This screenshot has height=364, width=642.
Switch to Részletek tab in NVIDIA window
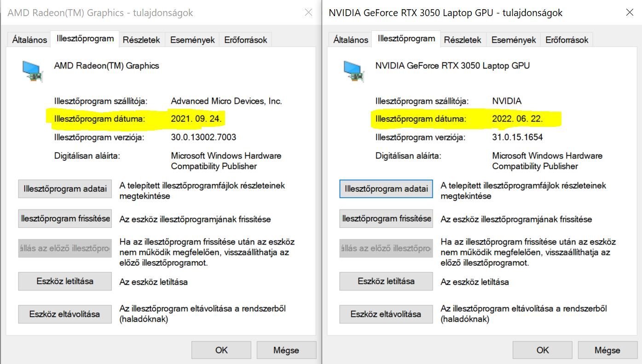point(463,40)
